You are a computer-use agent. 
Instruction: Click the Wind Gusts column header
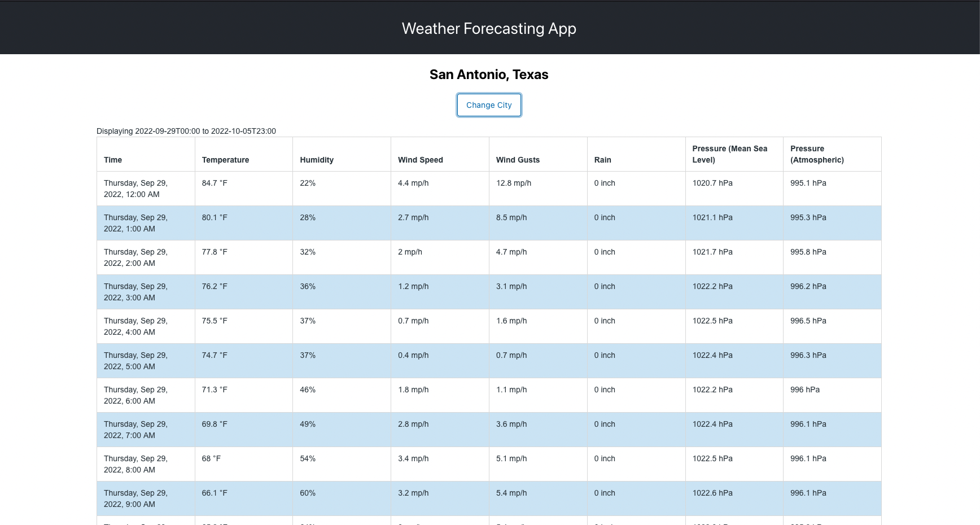[518, 160]
